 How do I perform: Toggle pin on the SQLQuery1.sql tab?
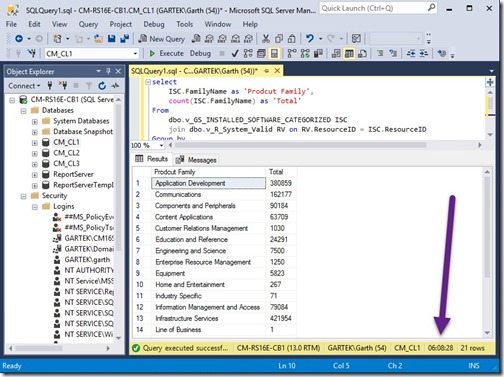tap(266, 71)
